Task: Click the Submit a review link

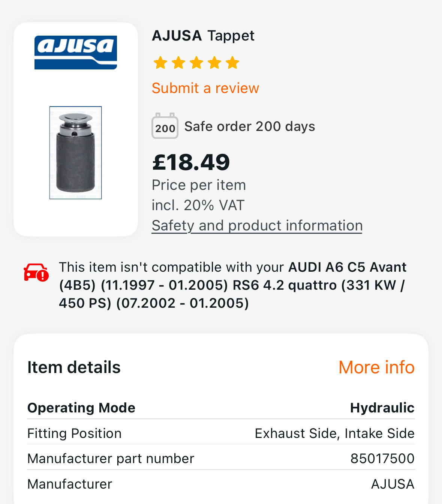Action: pyautogui.click(x=205, y=88)
